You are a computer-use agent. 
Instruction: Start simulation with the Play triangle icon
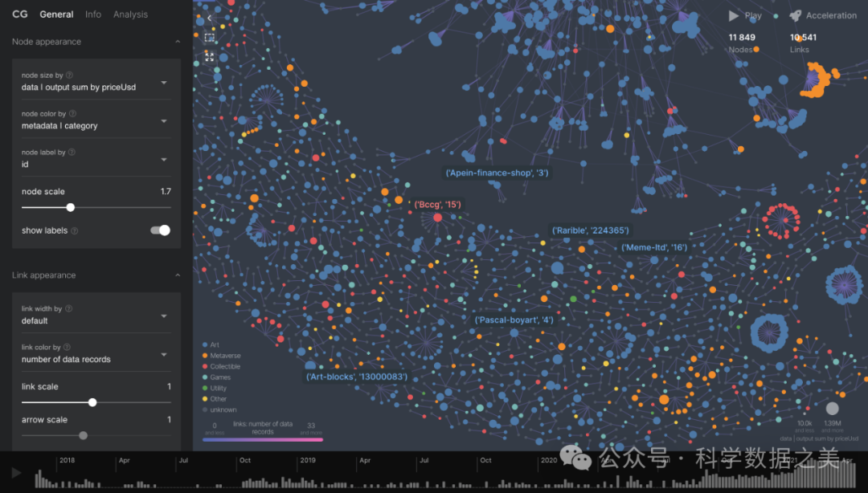click(x=733, y=15)
